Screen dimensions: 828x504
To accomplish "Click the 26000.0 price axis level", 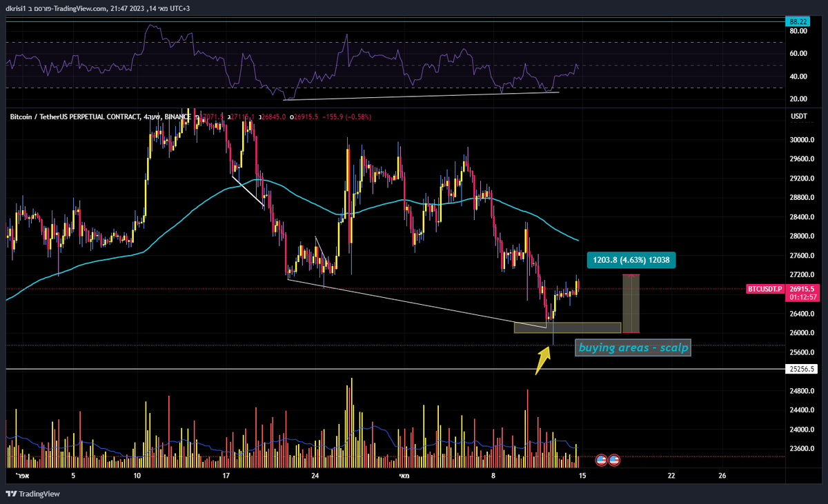I will click(x=802, y=333).
